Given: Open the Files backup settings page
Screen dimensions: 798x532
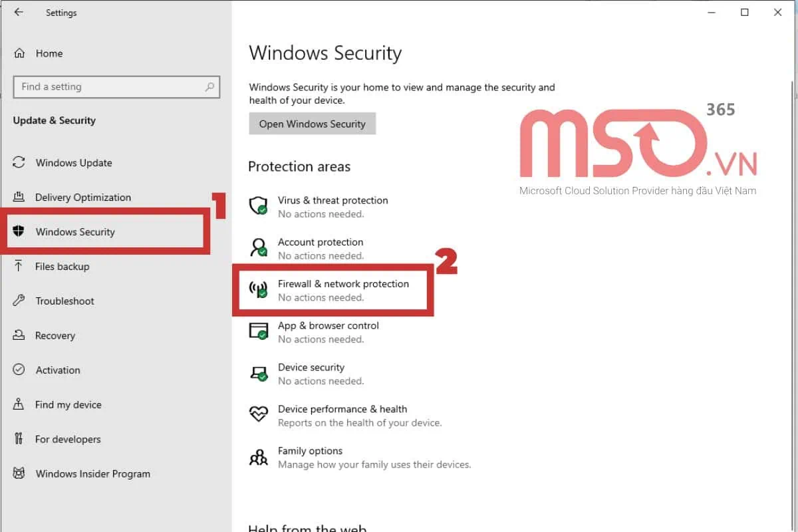Looking at the screenshot, I should tap(62, 267).
